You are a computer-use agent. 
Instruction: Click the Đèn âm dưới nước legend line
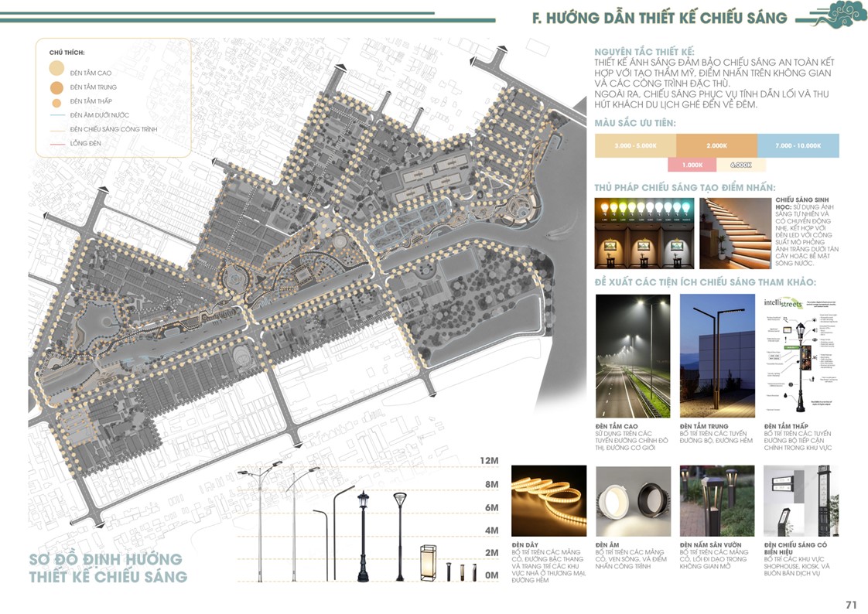coord(57,116)
